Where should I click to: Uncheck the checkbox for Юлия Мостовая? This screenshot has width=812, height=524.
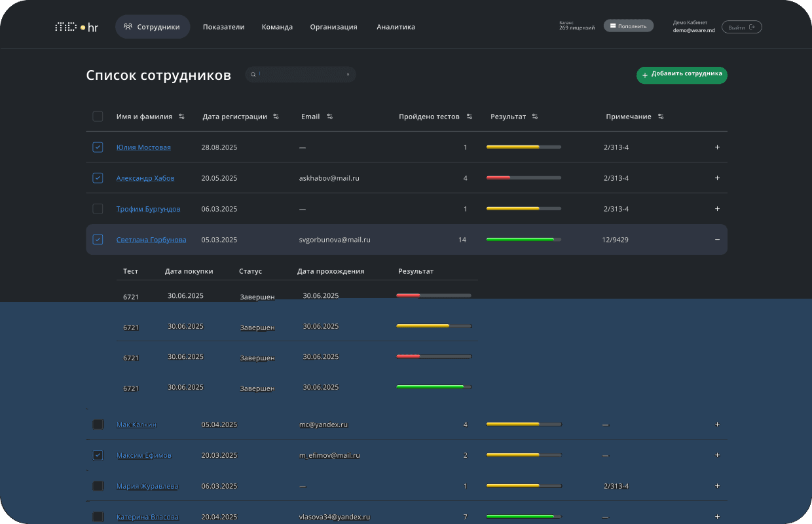coord(98,147)
